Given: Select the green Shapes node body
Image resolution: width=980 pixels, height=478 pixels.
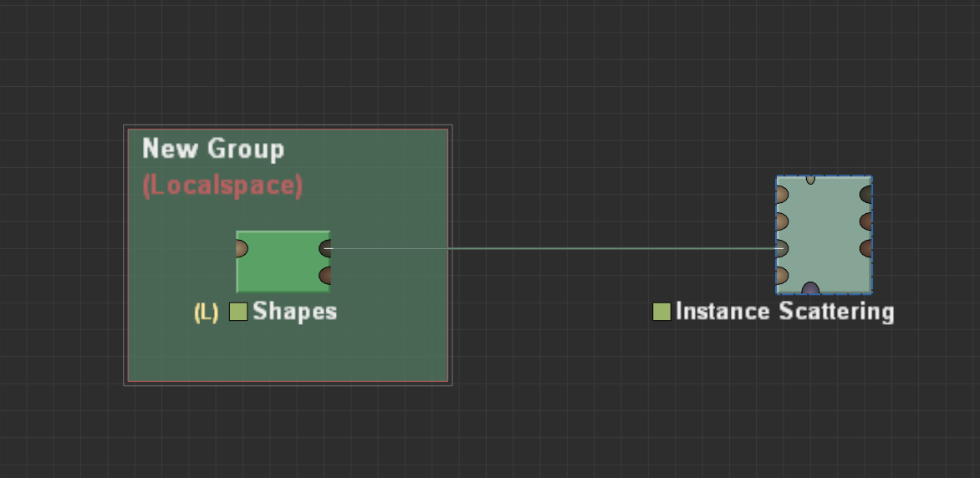Looking at the screenshot, I should tap(283, 262).
